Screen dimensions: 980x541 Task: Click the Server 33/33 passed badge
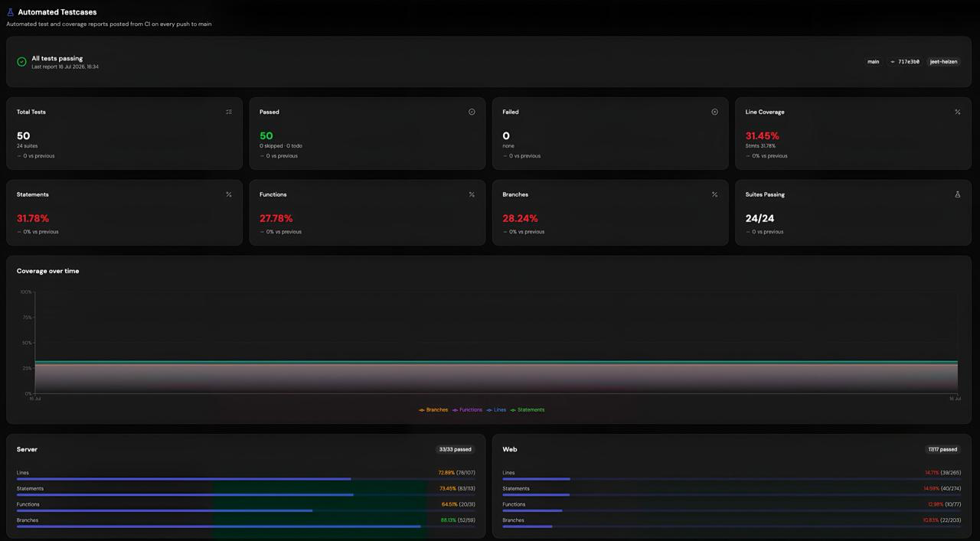(456, 449)
